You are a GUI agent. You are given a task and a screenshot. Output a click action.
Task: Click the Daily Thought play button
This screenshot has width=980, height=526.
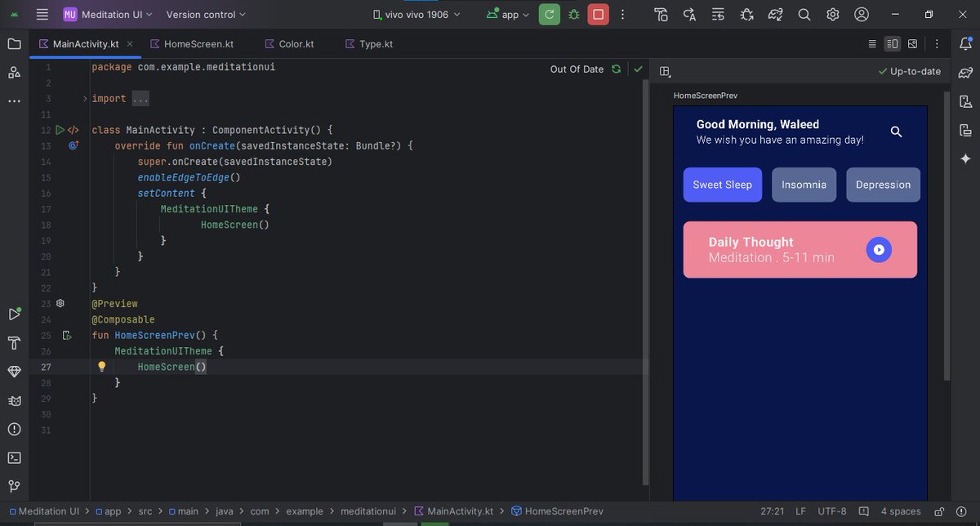pyautogui.click(x=879, y=250)
